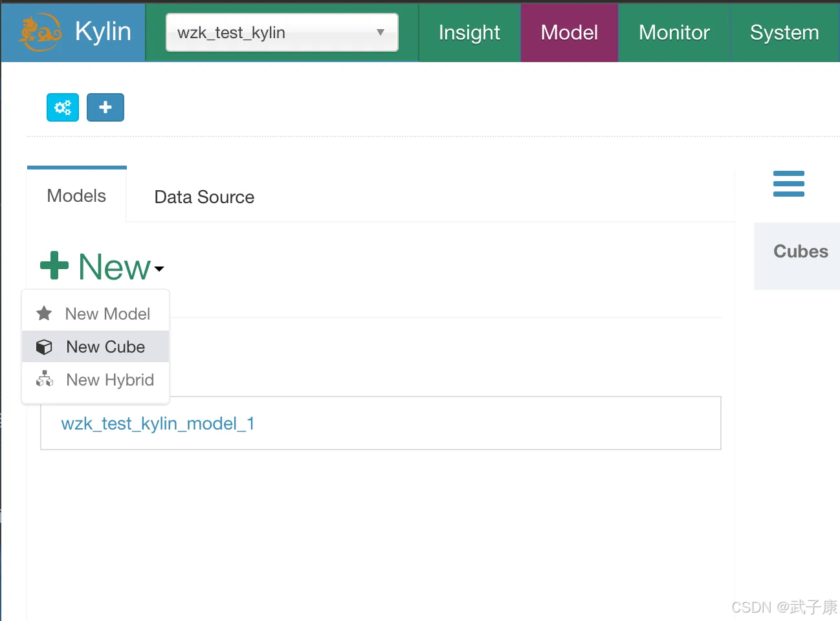Switch to the Monitor navigation tab
Image resolution: width=840 pixels, height=621 pixels.
pos(674,32)
